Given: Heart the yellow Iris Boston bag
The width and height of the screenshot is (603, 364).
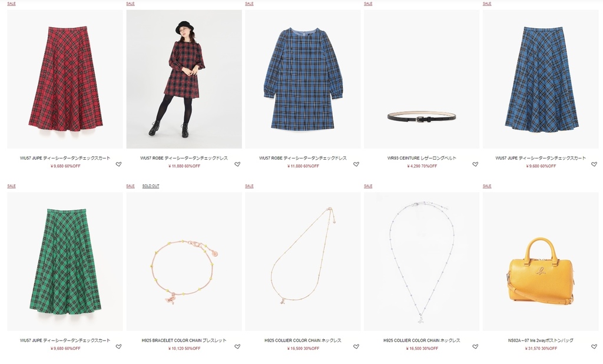Looking at the screenshot, I should [x=594, y=347].
